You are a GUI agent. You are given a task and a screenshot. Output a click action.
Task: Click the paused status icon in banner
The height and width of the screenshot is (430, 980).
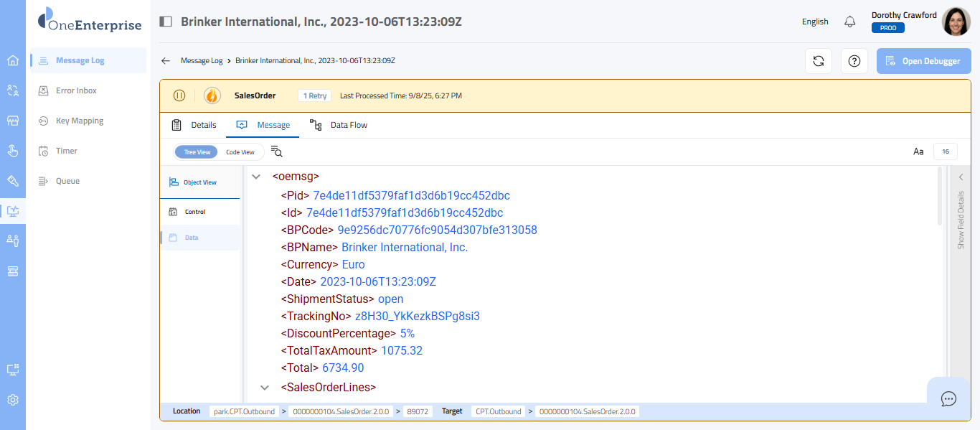click(179, 95)
